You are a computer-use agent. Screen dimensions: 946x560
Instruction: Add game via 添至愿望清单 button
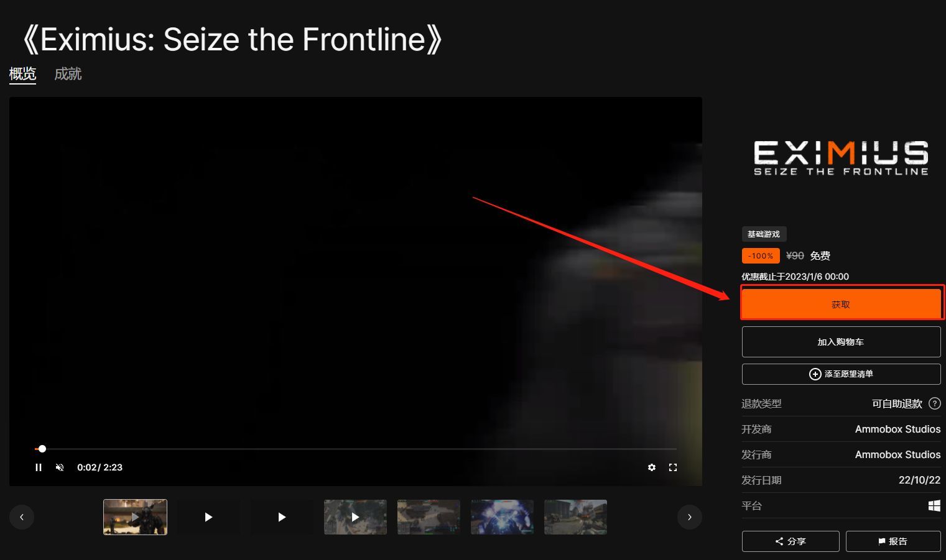[x=841, y=374]
